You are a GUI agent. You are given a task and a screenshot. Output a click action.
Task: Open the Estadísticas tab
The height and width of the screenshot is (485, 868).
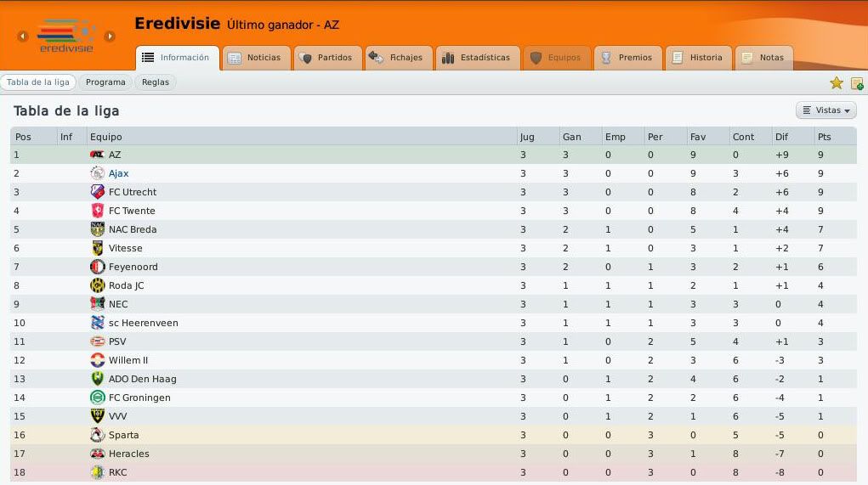[x=477, y=58]
